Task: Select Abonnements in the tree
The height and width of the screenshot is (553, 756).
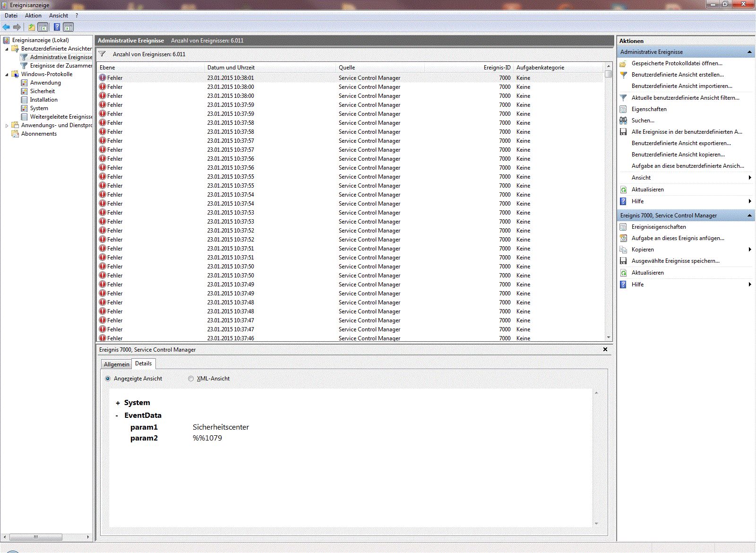Action: coord(39,134)
